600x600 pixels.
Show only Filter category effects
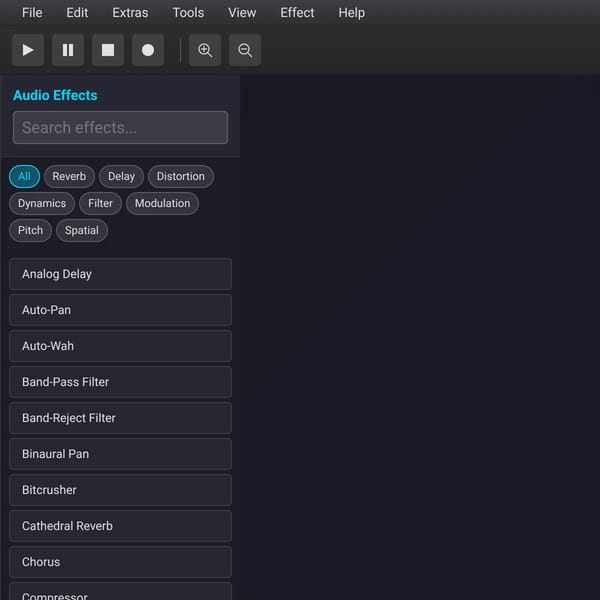coord(100,203)
